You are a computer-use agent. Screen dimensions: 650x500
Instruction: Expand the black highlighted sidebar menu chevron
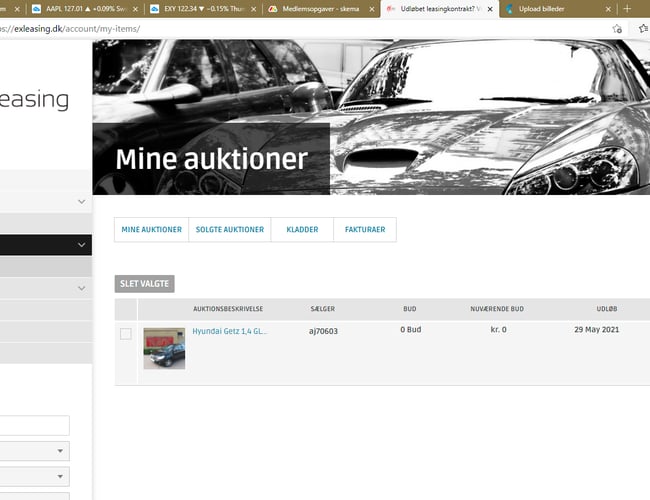pos(82,245)
